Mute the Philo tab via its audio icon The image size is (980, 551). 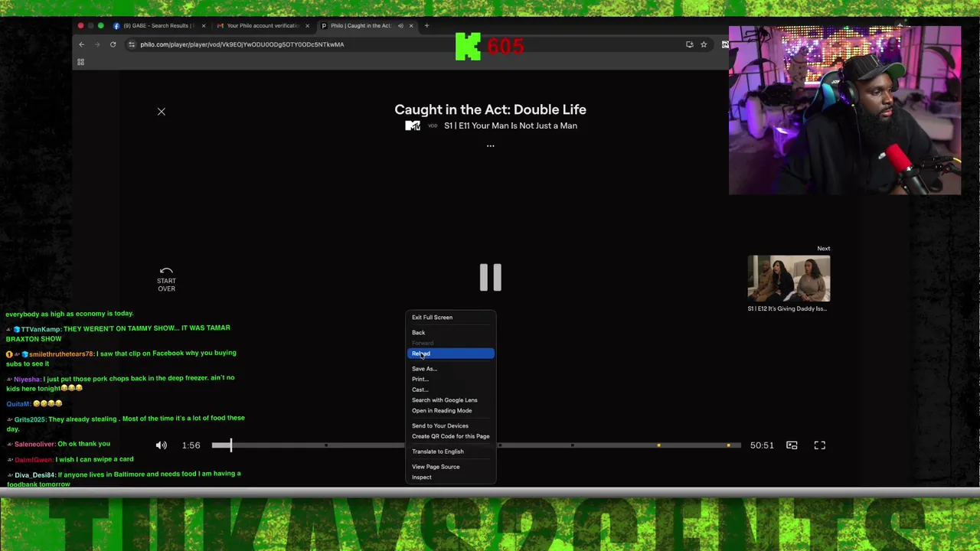[x=400, y=26]
